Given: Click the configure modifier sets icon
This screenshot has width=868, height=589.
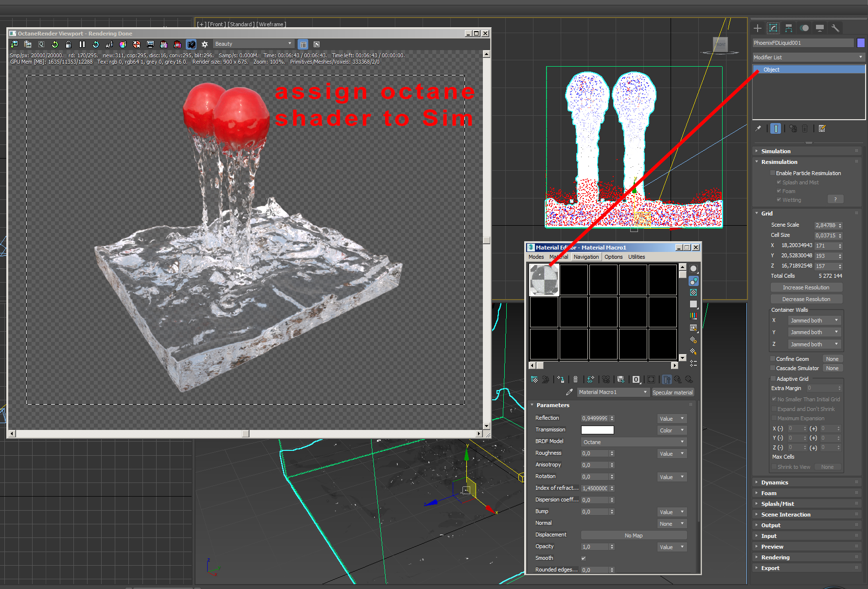Looking at the screenshot, I should coord(822,129).
